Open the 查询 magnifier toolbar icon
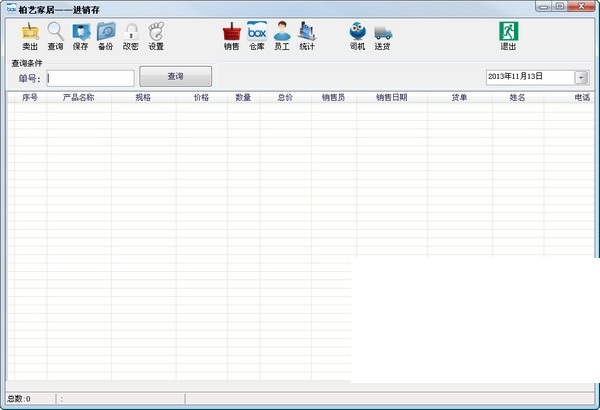Screen dimensions: 600x410 click(x=55, y=36)
